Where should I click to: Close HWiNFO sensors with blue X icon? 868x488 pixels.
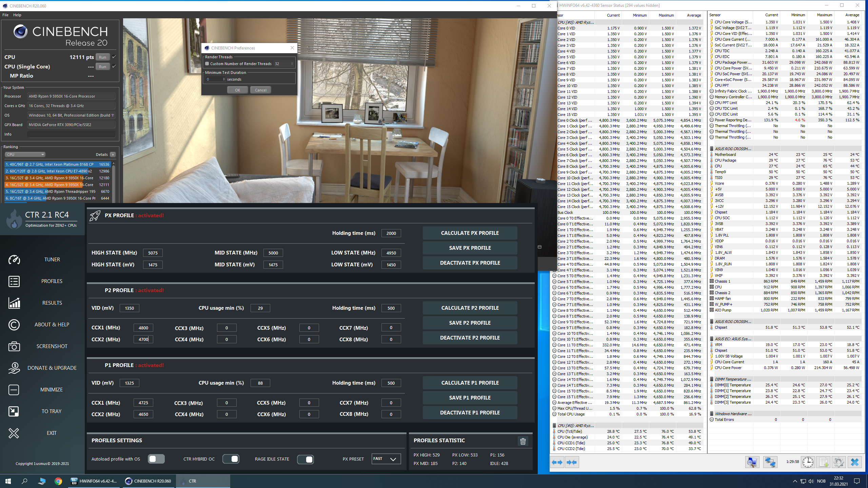855,462
